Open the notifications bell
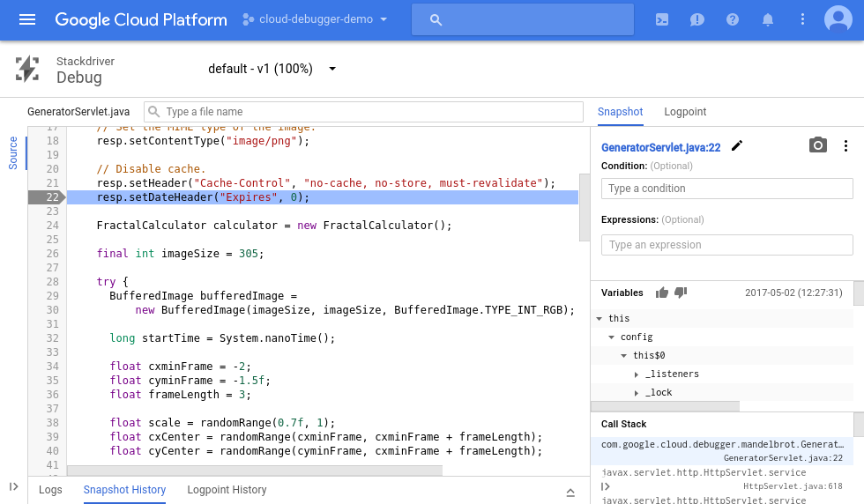 (768, 20)
